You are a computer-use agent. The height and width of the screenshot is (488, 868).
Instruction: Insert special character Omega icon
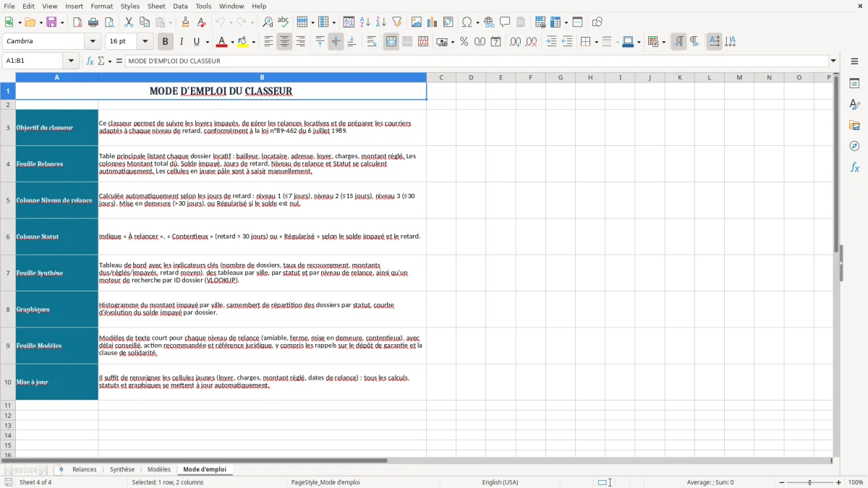pos(467,22)
